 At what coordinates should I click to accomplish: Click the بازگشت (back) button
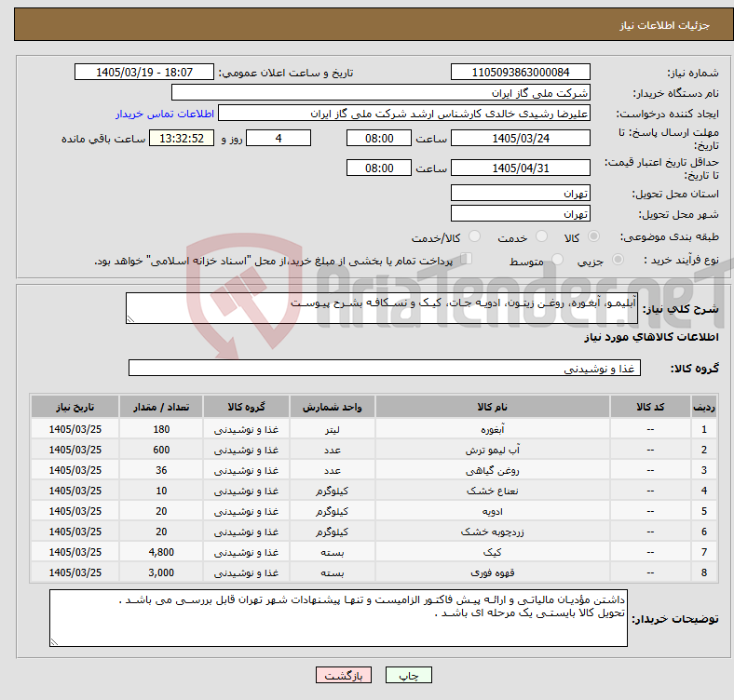coord(344,675)
